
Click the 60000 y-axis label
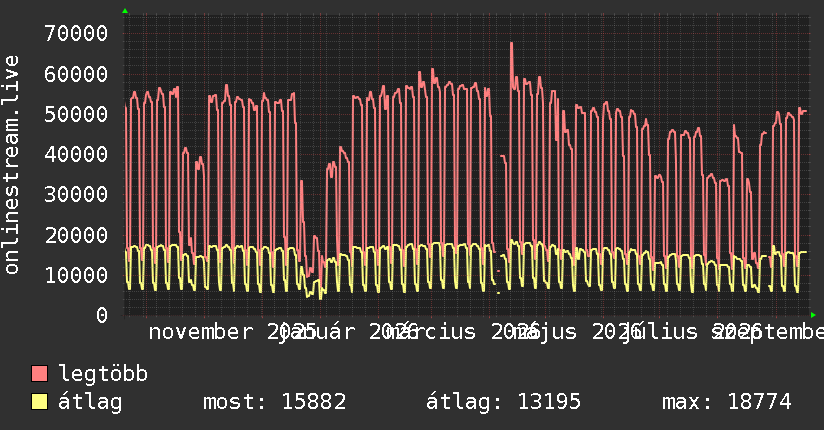(76, 74)
